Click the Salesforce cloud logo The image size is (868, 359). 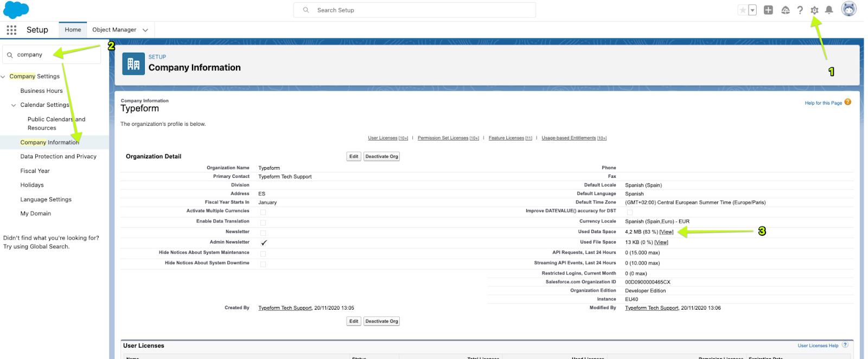point(16,10)
